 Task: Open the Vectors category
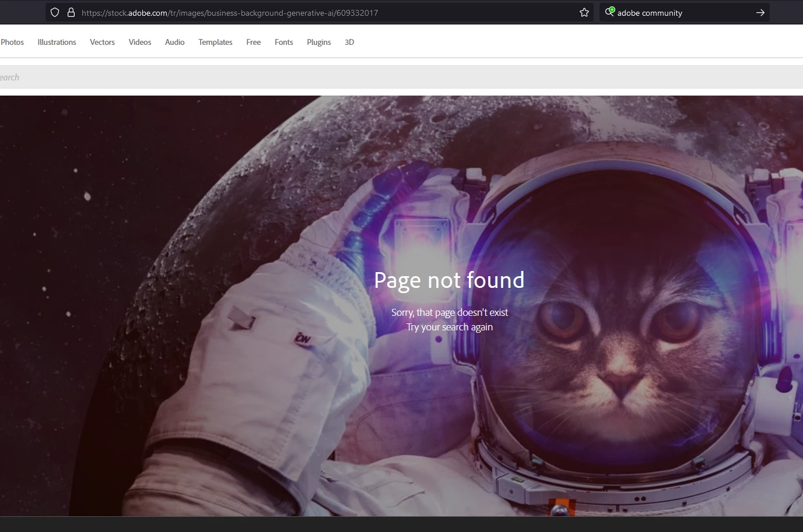(102, 42)
